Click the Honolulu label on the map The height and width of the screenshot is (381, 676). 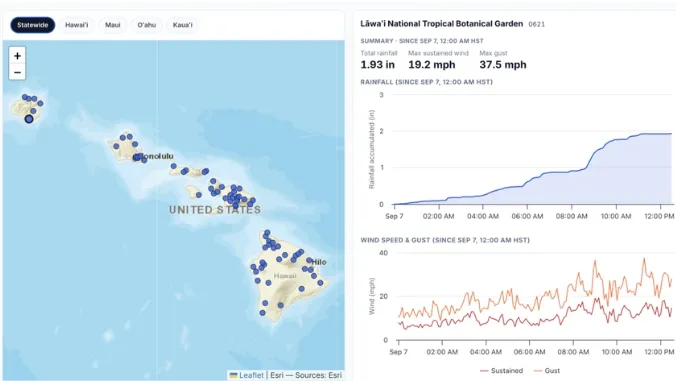pos(154,156)
